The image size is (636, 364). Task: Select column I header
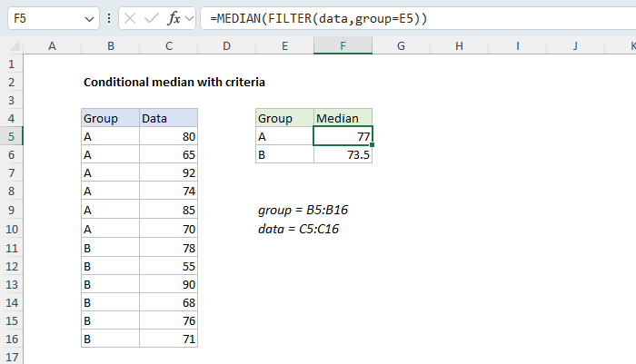(518, 45)
